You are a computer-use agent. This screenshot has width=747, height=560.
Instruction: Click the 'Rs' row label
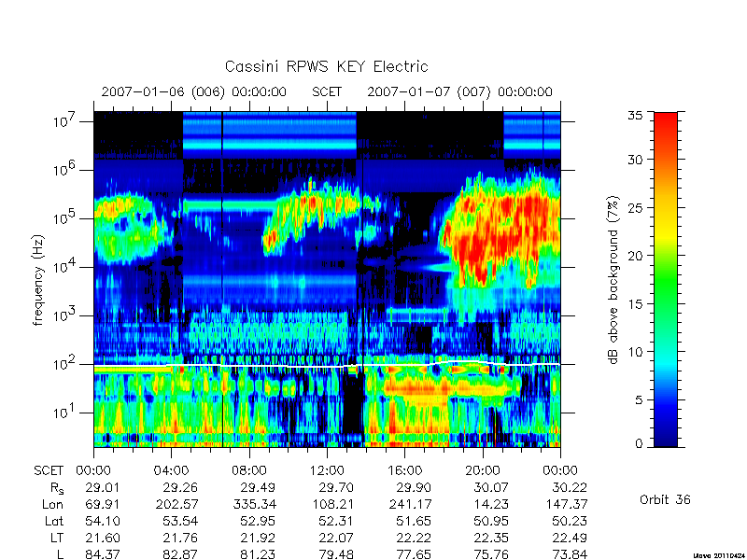pos(57,488)
